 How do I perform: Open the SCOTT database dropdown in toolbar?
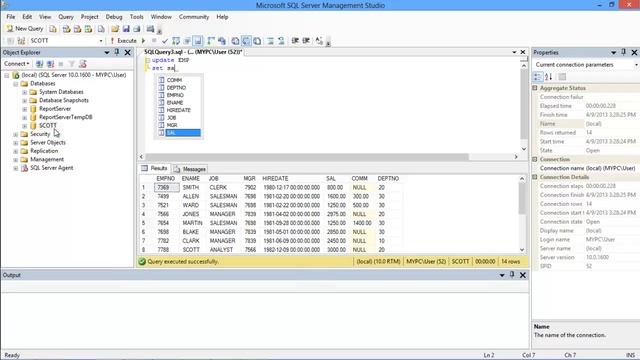click(101, 41)
